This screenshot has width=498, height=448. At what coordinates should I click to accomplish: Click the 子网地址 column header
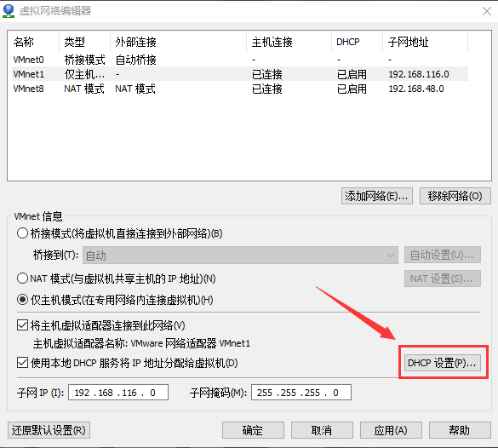pyautogui.click(x=426, y=42)
